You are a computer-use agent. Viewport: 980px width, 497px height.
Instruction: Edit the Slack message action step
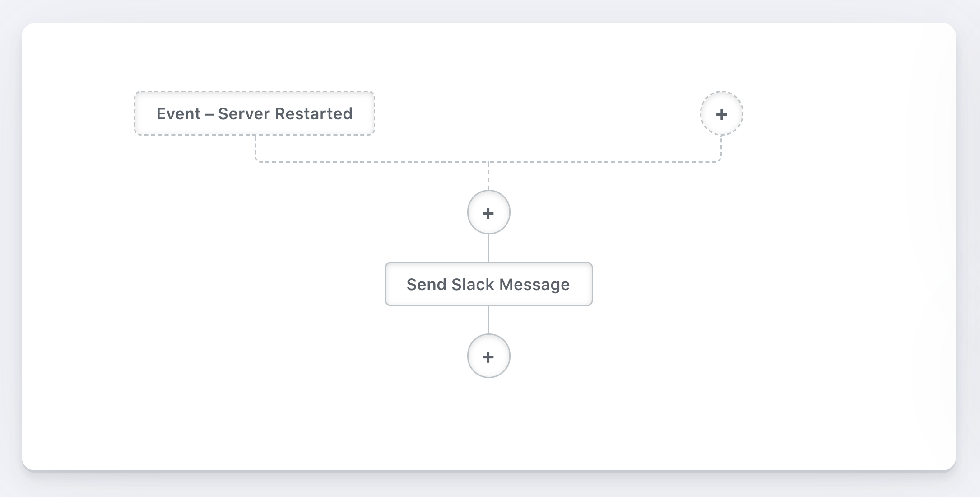pos(488,284)
